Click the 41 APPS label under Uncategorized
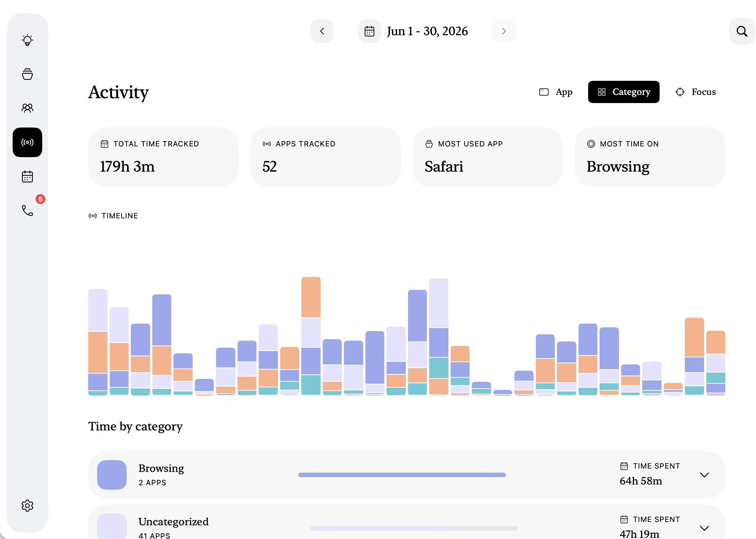The width and height of the screenshot is (756, 539). (154, 536)
